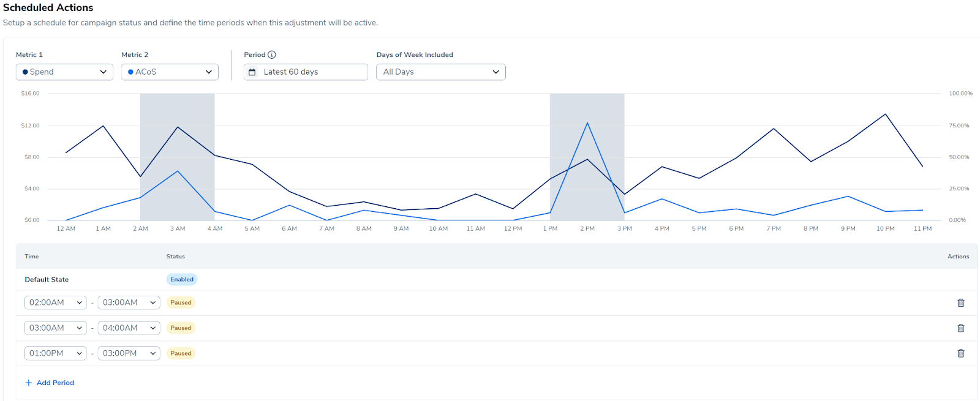Open the Metric 2 ACoS dropdown
Image resolution: width=980 pixels, height=401 pixels.
click(170, 72)
